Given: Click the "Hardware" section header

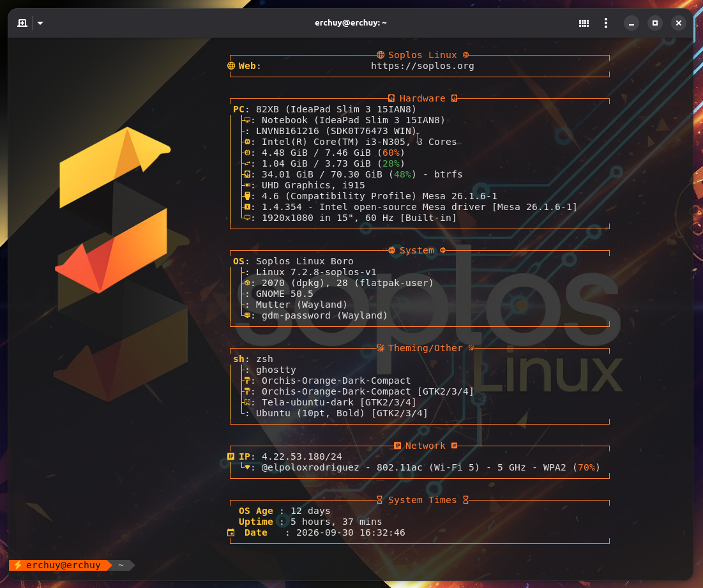Looking at the screenshot, I should coord(422,98).
